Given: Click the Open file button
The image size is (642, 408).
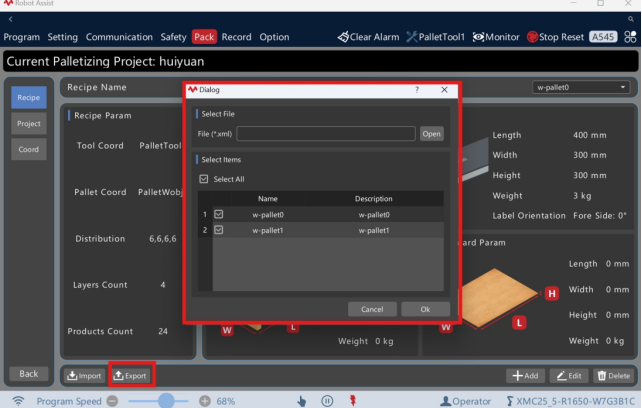Looking at the screenshot, I should (x=432, y=134).
